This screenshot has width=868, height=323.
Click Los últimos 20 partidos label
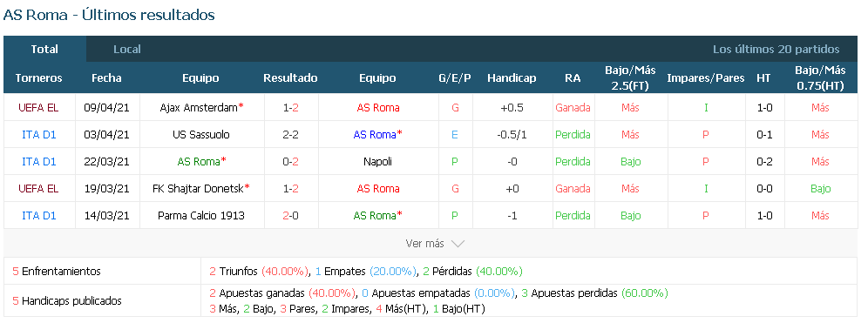click(776, 50)
